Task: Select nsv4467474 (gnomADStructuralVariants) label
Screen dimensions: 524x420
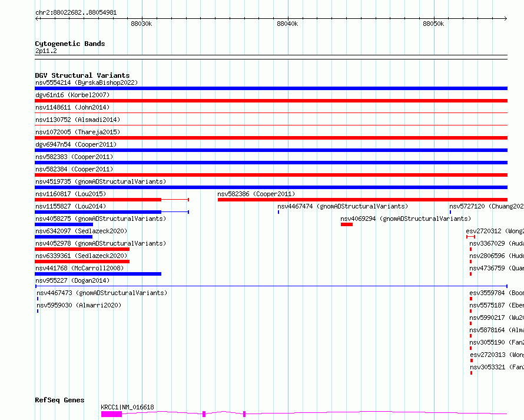Action: point(343,206)
